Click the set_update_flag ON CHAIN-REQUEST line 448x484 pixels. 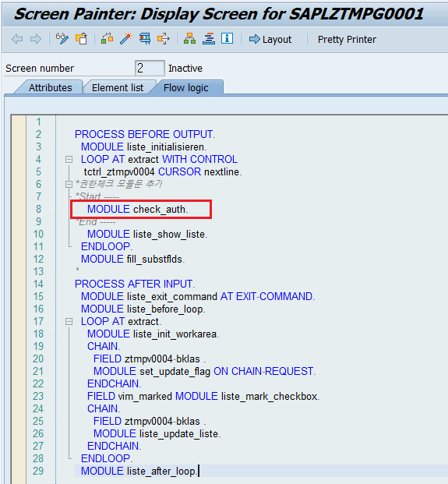[205, 371]
